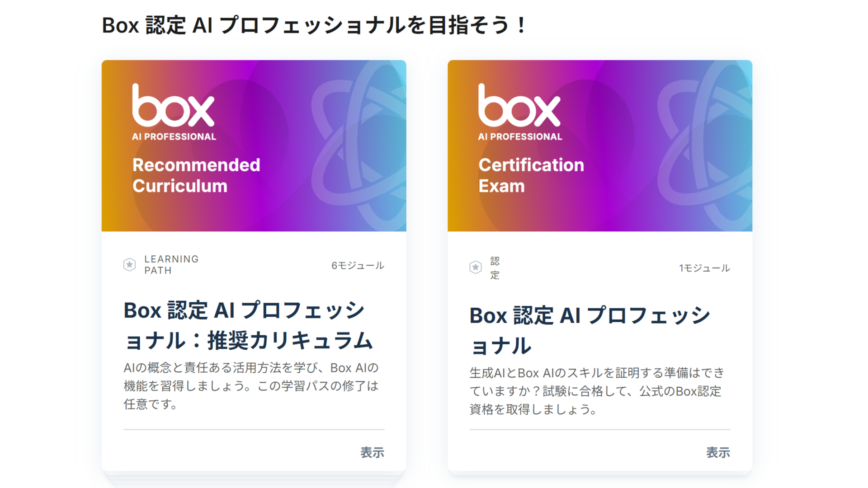This screenshot has height=488, width=868.
Task: Open the certification exam details via 表示
Action: [x=718, y=452]
